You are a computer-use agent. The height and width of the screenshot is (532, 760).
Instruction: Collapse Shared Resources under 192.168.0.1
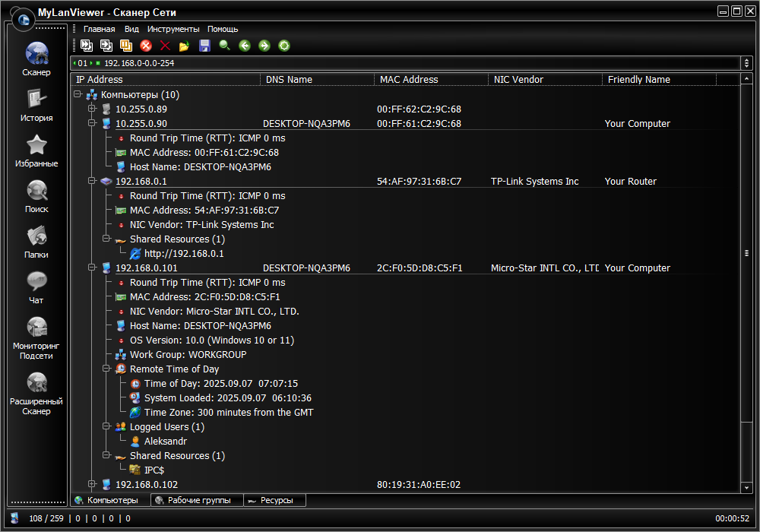pyautogui.click(x=106, y=239)
